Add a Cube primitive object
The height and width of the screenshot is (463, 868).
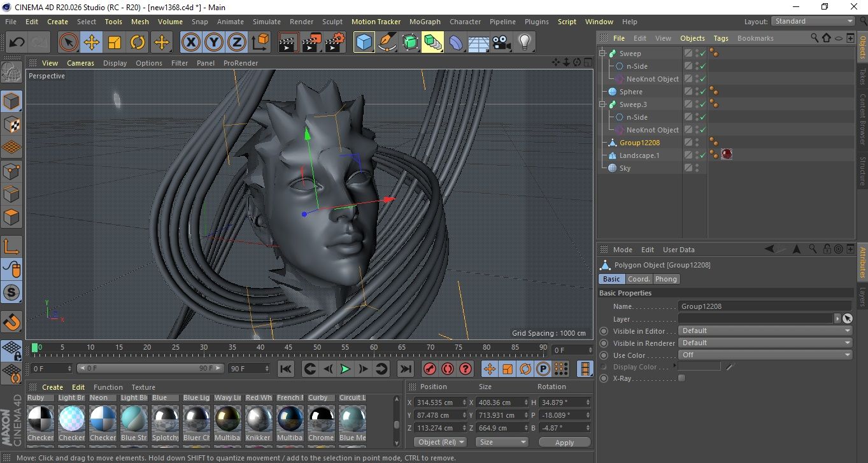[x=364, y=43]
